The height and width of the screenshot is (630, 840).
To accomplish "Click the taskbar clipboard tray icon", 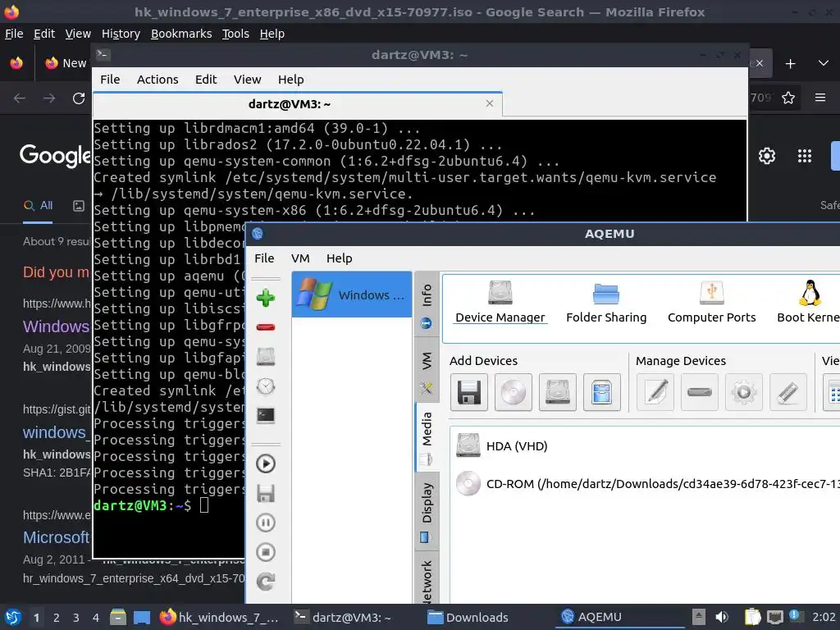I will coord(752,617).
